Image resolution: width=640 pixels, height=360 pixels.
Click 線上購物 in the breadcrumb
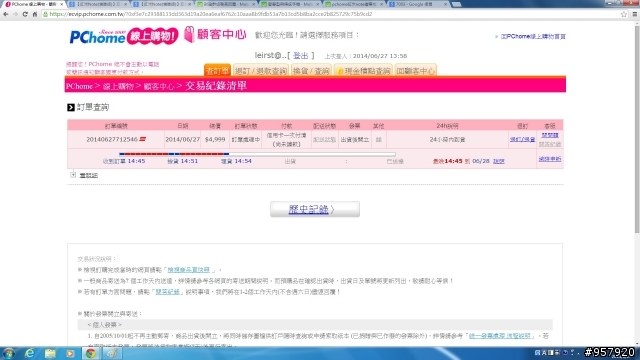tap(118, 86)
